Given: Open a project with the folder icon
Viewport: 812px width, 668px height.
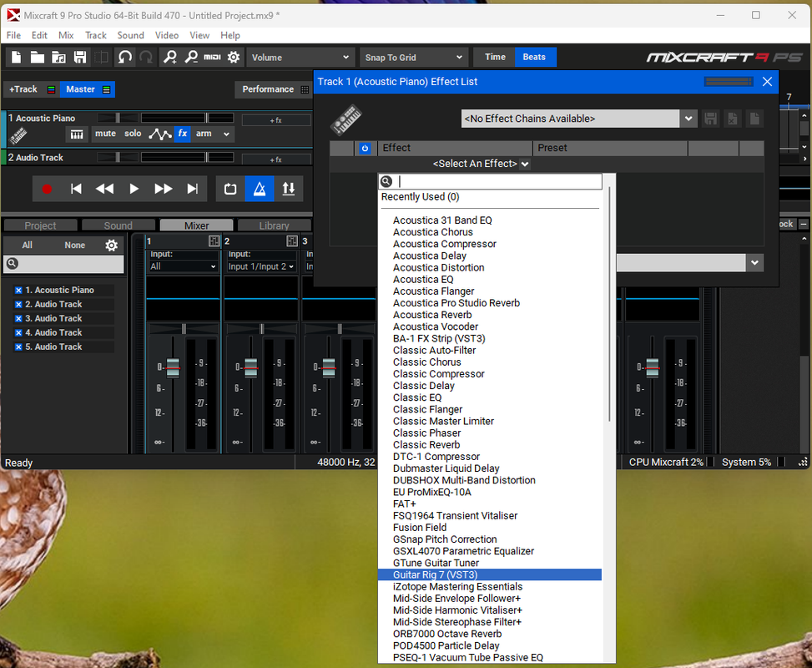Looking at the screenshot, I should click(x=37, y=57).
